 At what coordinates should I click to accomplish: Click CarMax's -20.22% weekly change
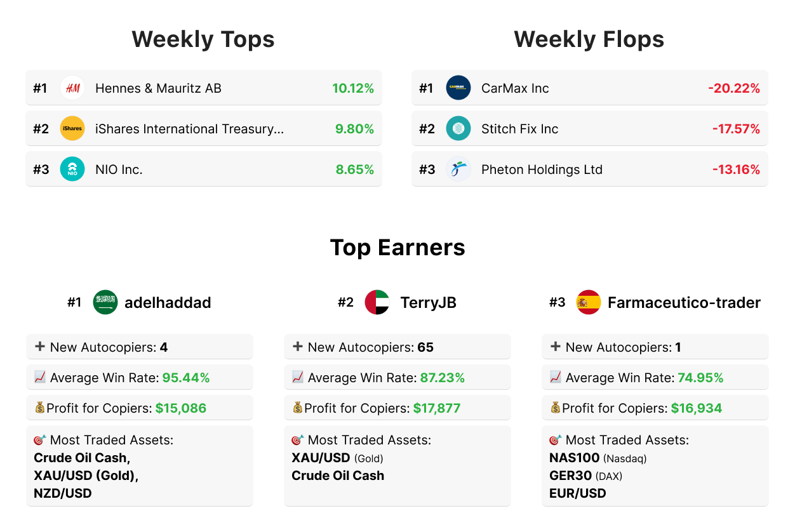coord(733,88)
